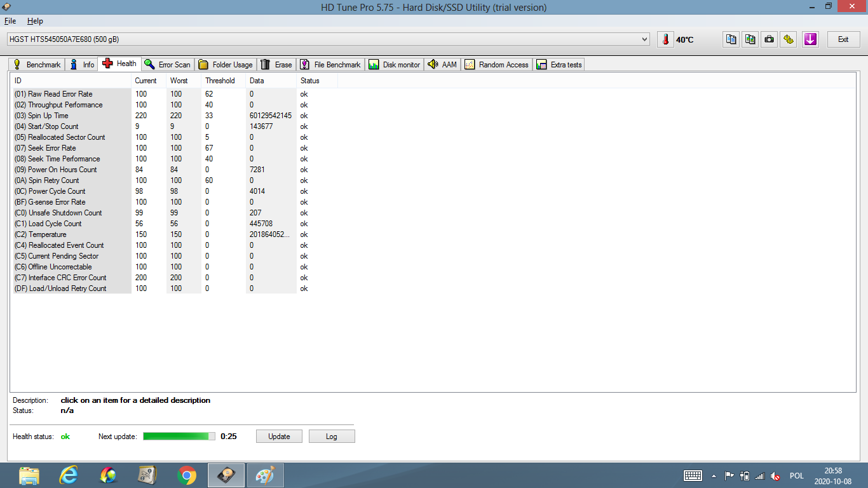Open the Folder Usage tab
This screenshot has height=488, width=868.
click(226, 65)
